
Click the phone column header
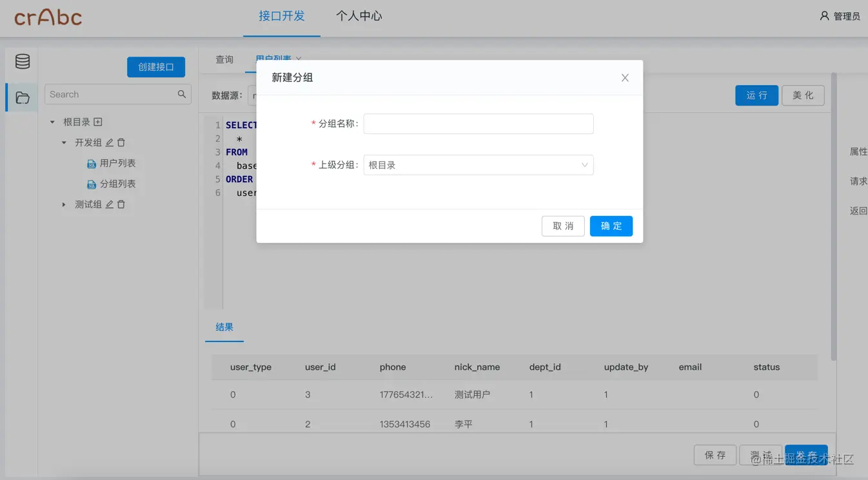pos(393,367)
